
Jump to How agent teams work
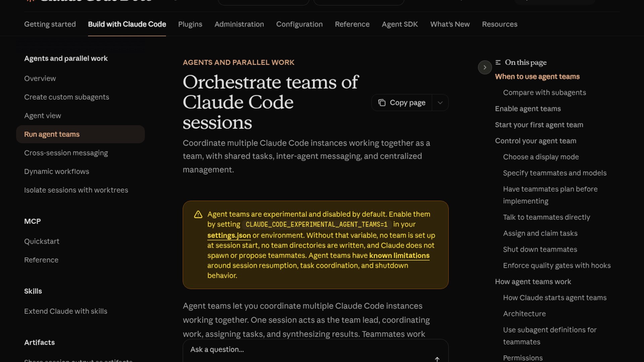click(x=533, y=282)
